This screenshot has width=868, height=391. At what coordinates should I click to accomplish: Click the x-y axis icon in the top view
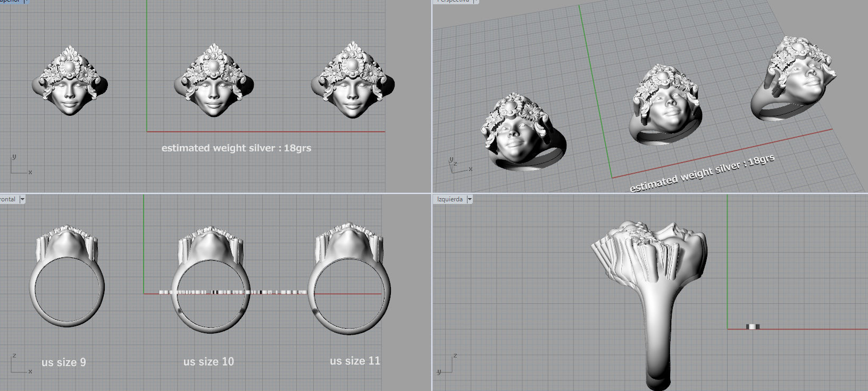20,165
